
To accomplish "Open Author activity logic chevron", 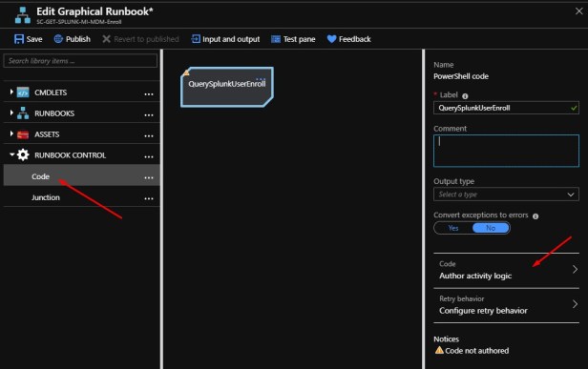I will pos(575,269).
